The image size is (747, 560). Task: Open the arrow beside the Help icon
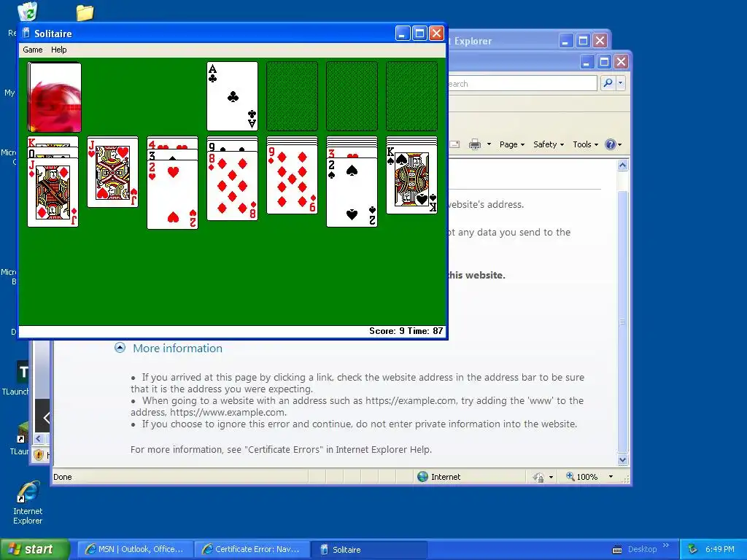620,145
